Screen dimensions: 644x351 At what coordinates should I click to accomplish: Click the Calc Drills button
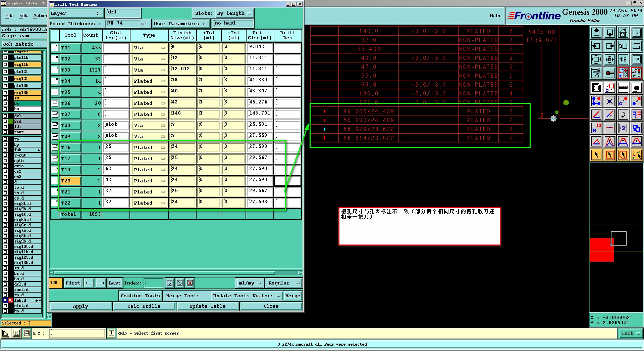[x=144, y=306]
